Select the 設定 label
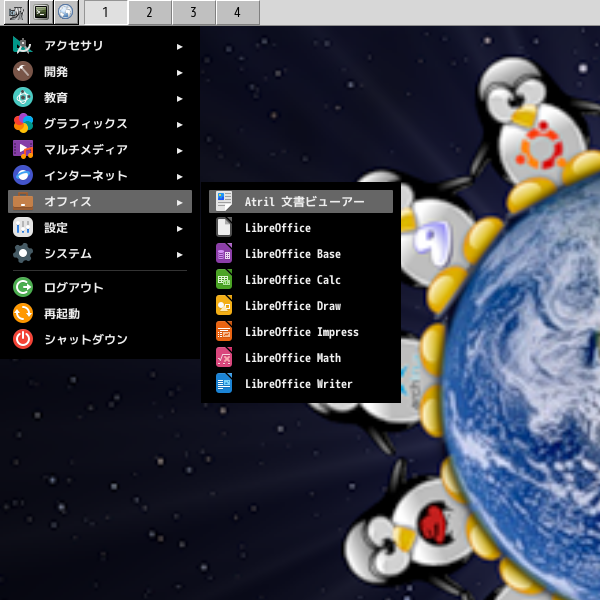Viewport: 600px width, 600px height. 56,228
